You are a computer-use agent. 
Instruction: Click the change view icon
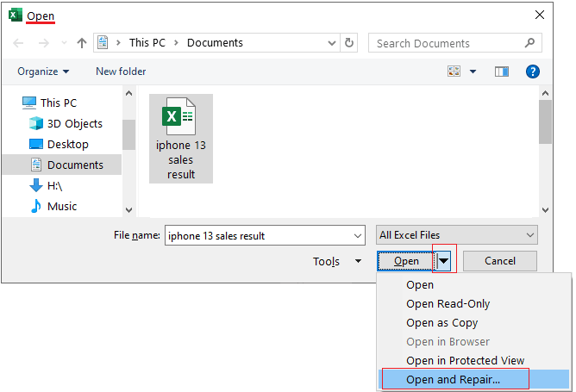455,72
